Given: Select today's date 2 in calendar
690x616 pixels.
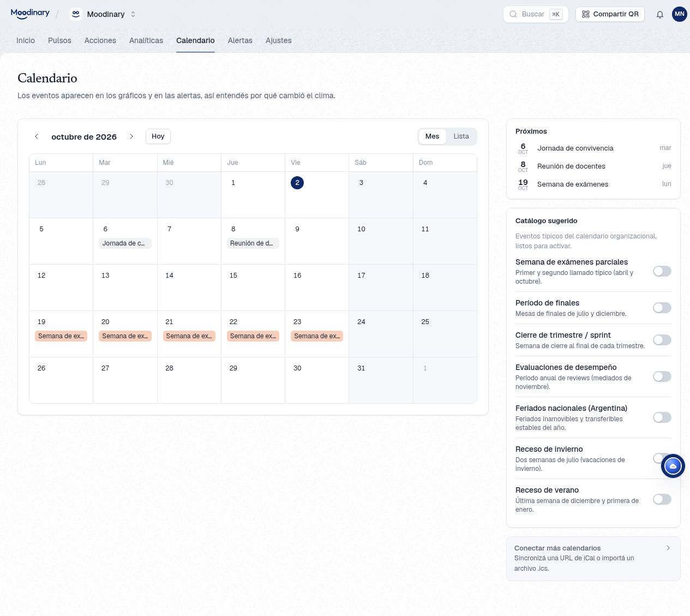Looking at the screenshot, I should tap(297, 183).
